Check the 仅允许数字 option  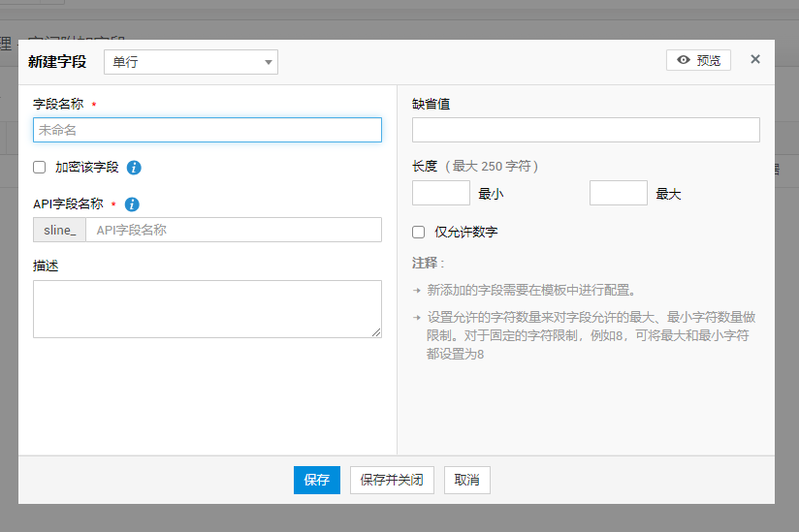tap(419, 233)
